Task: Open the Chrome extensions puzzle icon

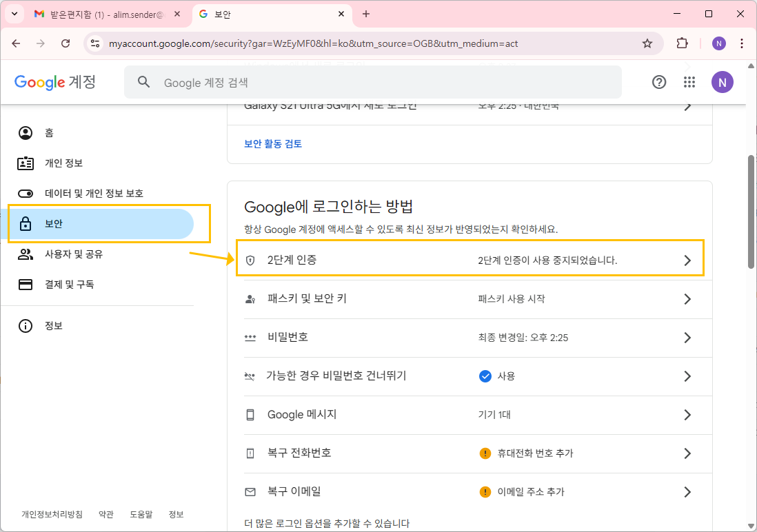Action: tap(682, 43)
